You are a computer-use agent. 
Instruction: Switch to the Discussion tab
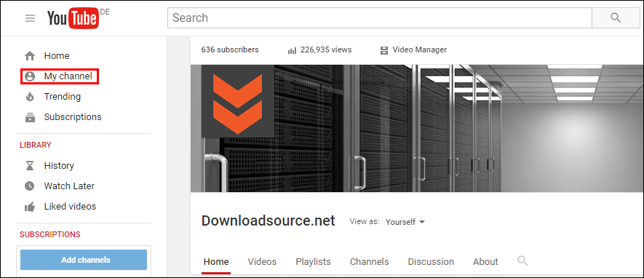(x=431, y=261)
